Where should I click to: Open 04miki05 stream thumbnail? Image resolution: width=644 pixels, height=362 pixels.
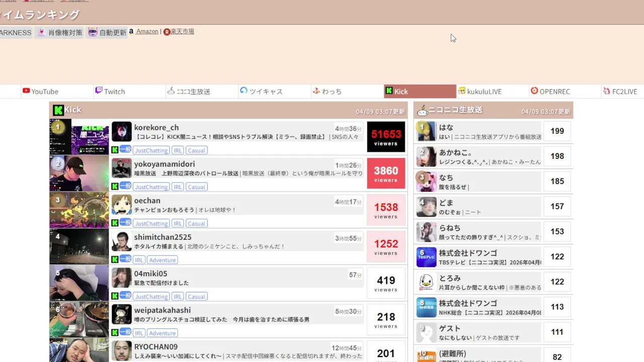pos(79,283)
